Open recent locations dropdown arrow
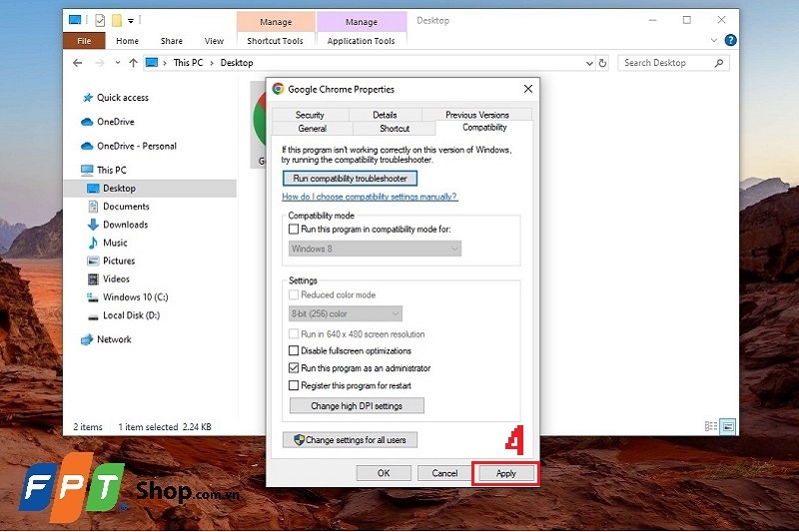Viewport: 799px width, 532px height. (x=118, y=63)
